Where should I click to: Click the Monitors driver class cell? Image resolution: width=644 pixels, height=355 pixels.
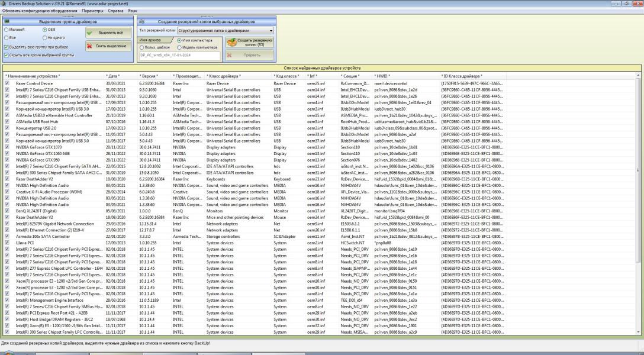click(214, 211)
